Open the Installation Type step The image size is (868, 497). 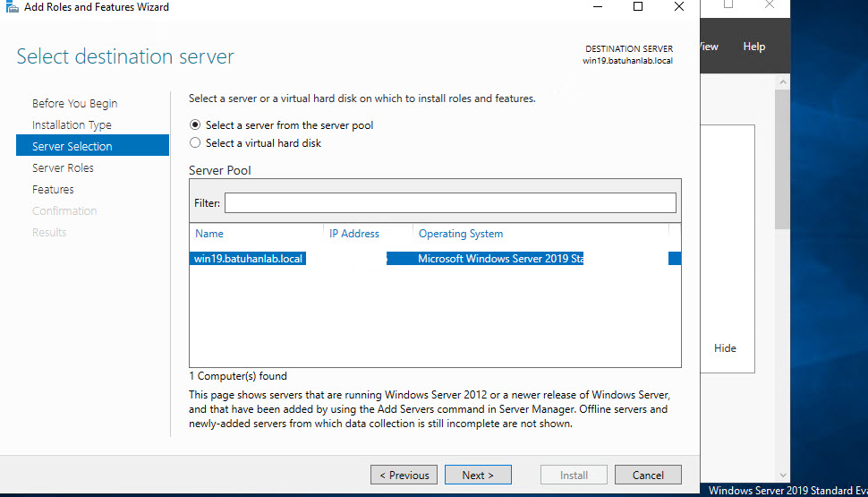coord(72,125)
